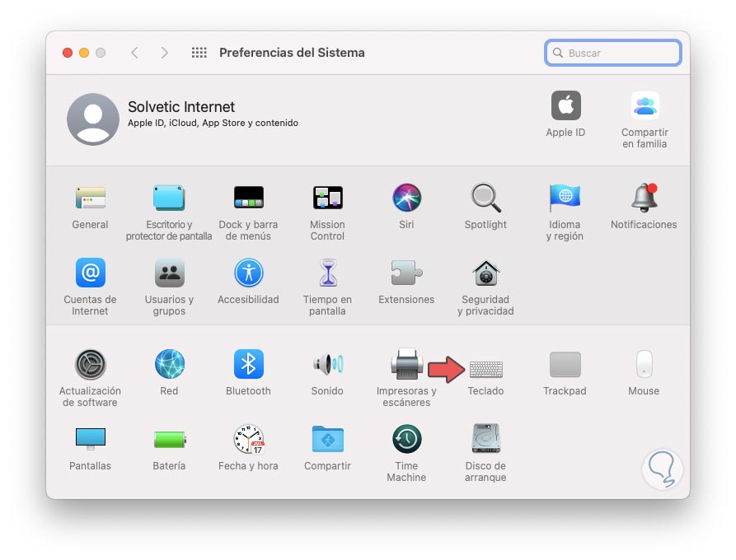The width and height of the screenshot is (736, 560).
Task: Open Spotlight settings
Action: 485,197
